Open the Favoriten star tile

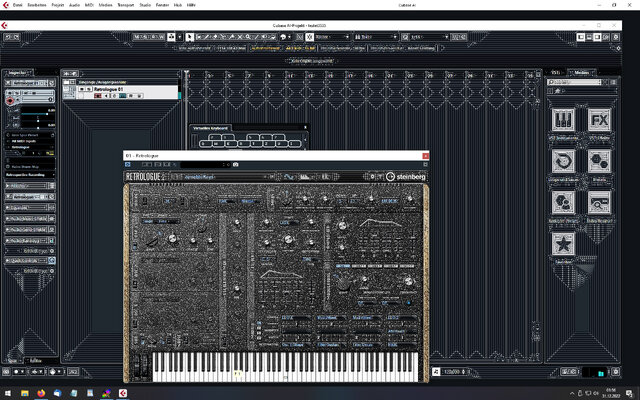(x=563, y=244)
